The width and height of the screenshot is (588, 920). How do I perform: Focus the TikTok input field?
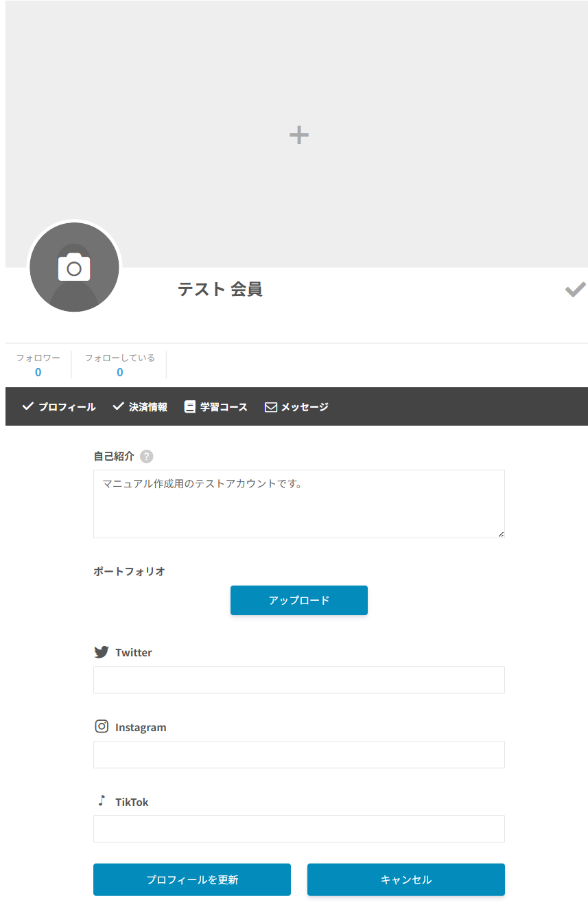point(299,829)
